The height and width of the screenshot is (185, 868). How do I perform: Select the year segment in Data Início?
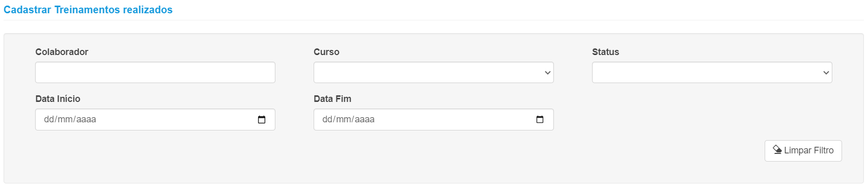86,120
